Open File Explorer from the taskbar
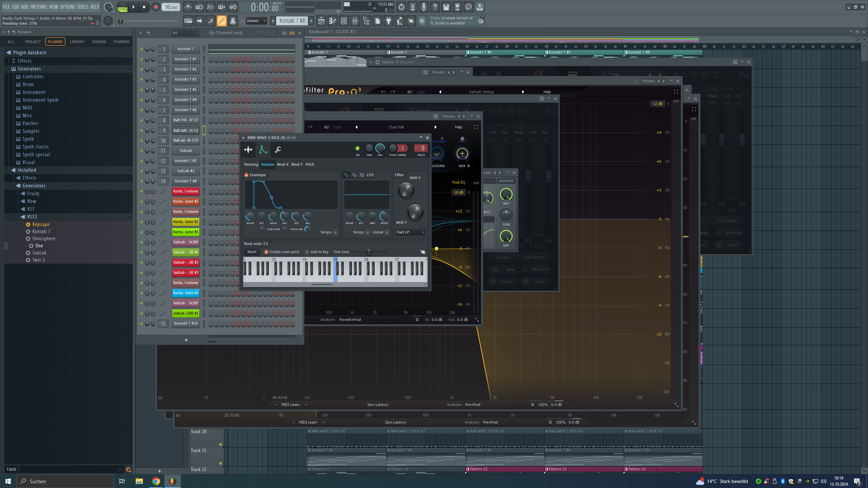 click(139, 481)
